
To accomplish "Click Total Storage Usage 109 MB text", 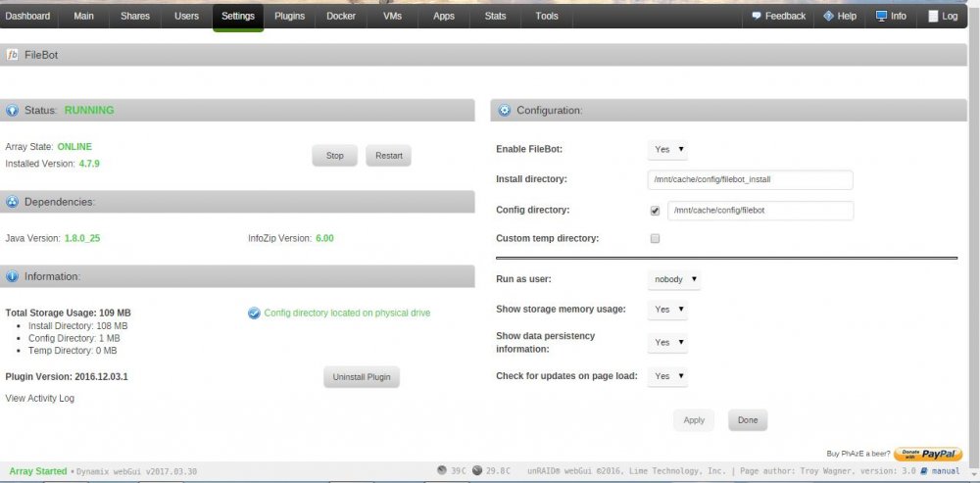I will click(69, 314).
